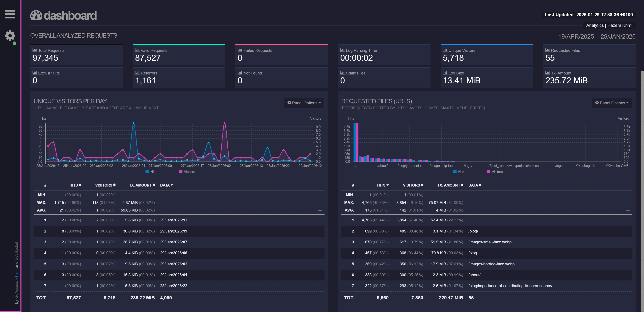Click chart icon beside Tx. Amount

[x=548, y=73]
